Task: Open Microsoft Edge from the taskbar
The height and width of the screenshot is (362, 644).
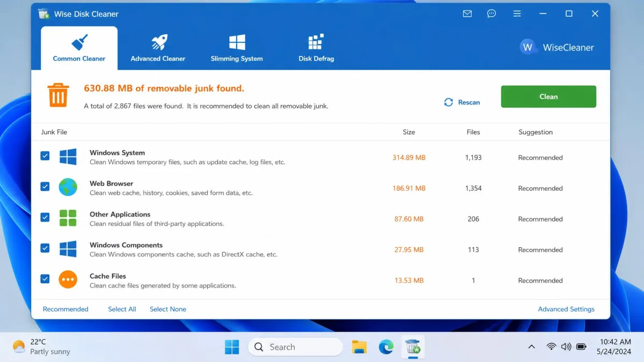Action: (386, 347)
